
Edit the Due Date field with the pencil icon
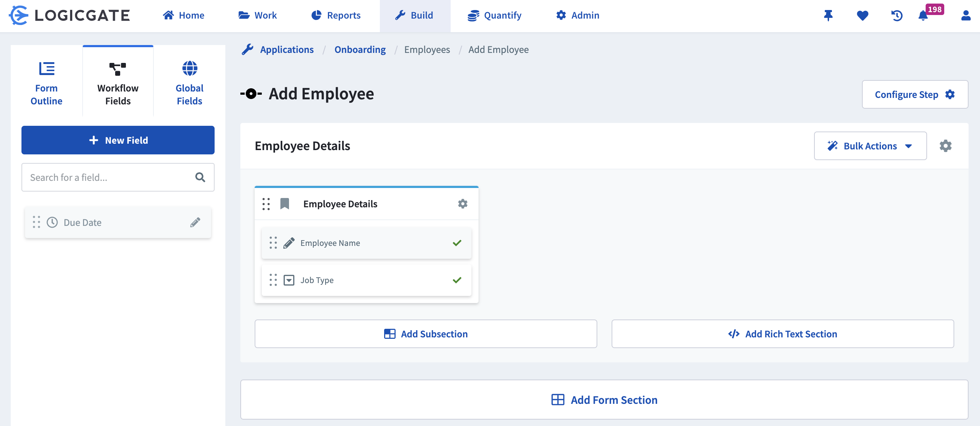coord(195,222)
